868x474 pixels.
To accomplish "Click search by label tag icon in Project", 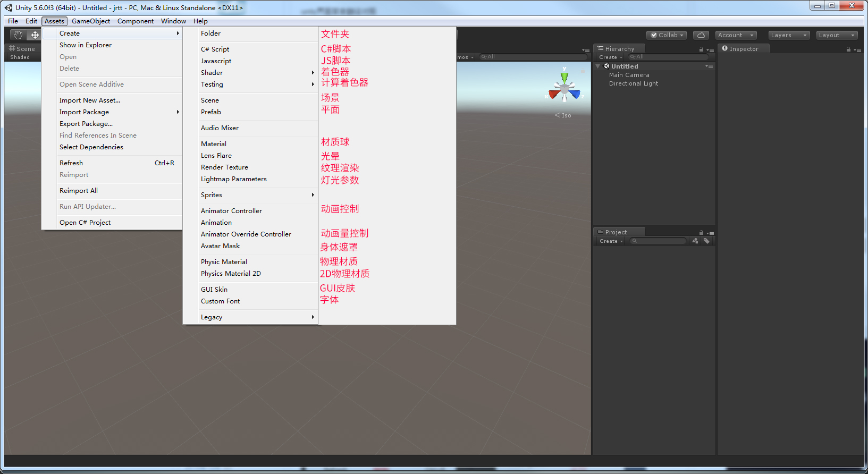I will coord(706,241).
